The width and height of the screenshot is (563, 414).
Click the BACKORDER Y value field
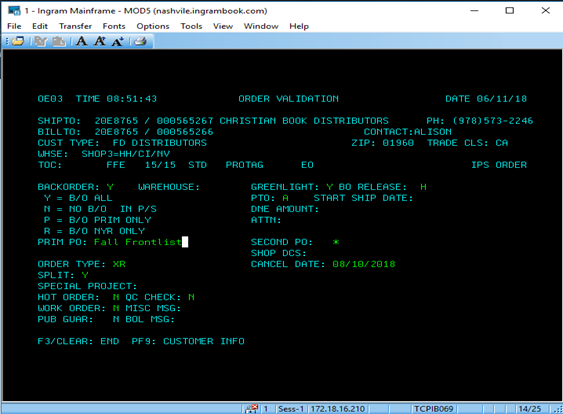tap(110, 187)
